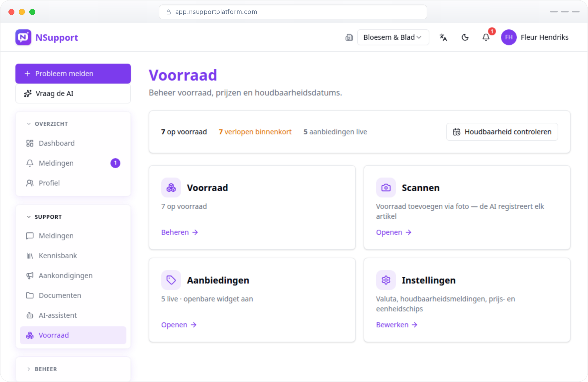This screenshot has height=382, width=588.
Task: Click the Bewerken link
Action: click(x=397, y=325)
